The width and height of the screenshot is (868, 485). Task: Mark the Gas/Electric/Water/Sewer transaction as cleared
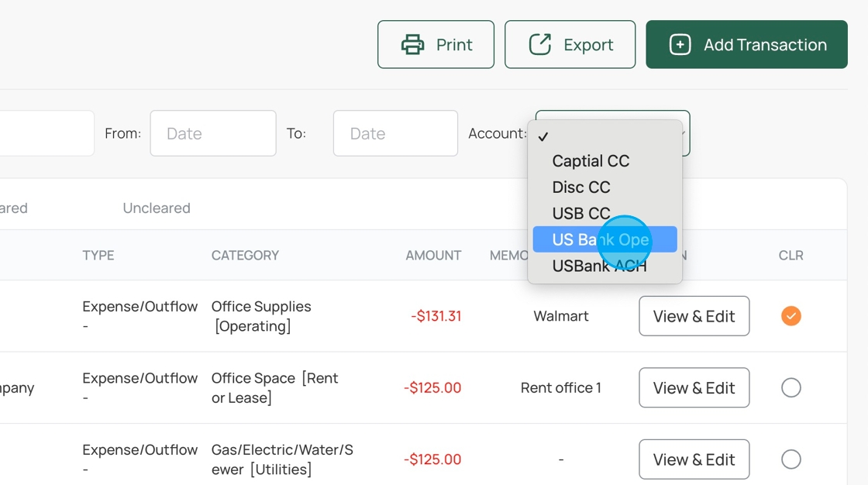pos(790,459)
